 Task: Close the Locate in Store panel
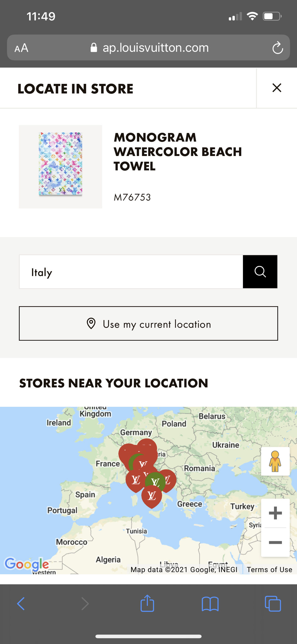point(277,88)
